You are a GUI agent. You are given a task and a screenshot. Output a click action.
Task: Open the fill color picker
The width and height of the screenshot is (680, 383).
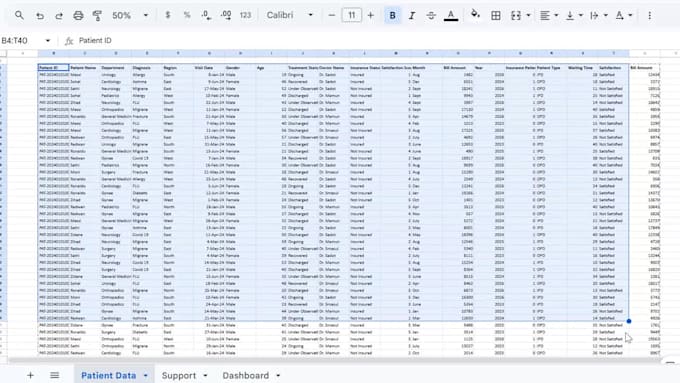click(x=475, y=15)
